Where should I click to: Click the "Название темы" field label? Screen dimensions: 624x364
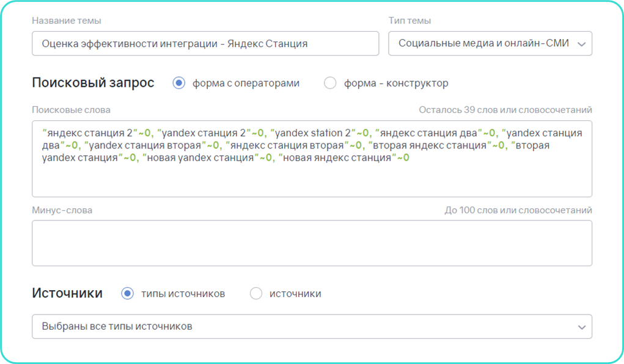pyautogui.click(x=67, y=21)
